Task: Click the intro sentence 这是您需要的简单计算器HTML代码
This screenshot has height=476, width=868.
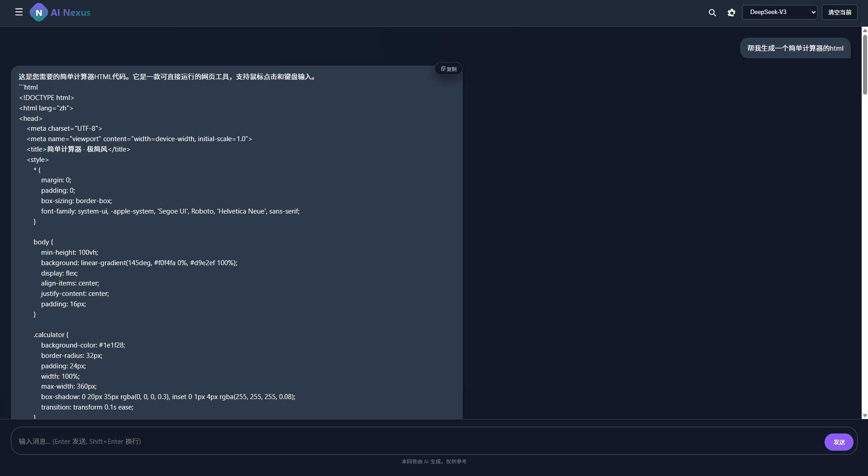Action: [x=167, y=77]
